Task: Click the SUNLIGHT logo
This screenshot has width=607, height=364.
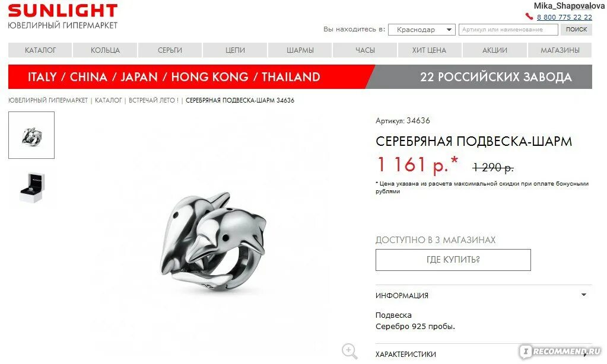Action: coord(63,16)
